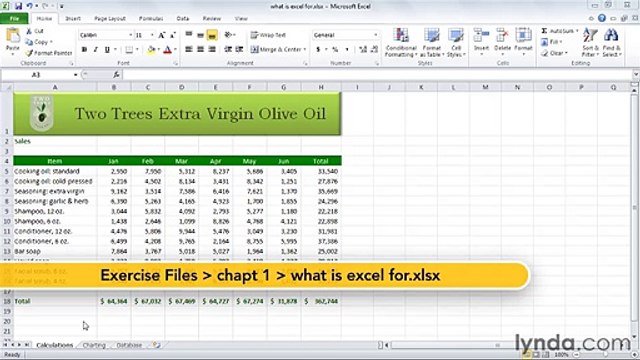Click the Cut command
The height and width of the screenshot is (360, 640).
pyautogui.click(x=35, y=31)
